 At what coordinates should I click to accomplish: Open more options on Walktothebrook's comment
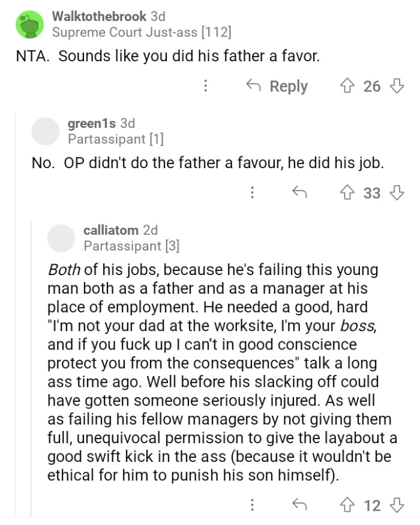[206, 86]
